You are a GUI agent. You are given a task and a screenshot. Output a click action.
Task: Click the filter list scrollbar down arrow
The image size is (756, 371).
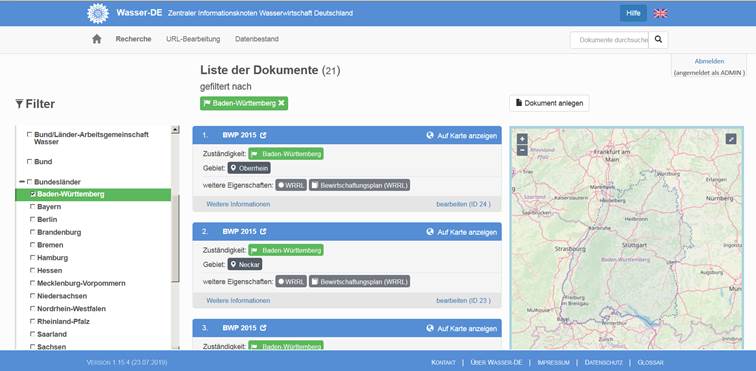click(175, 347)
